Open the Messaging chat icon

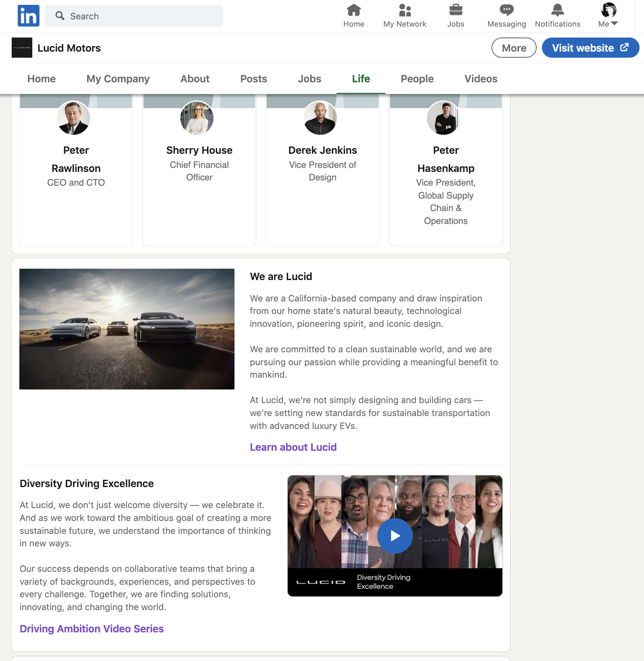click(x=506, y=10)
